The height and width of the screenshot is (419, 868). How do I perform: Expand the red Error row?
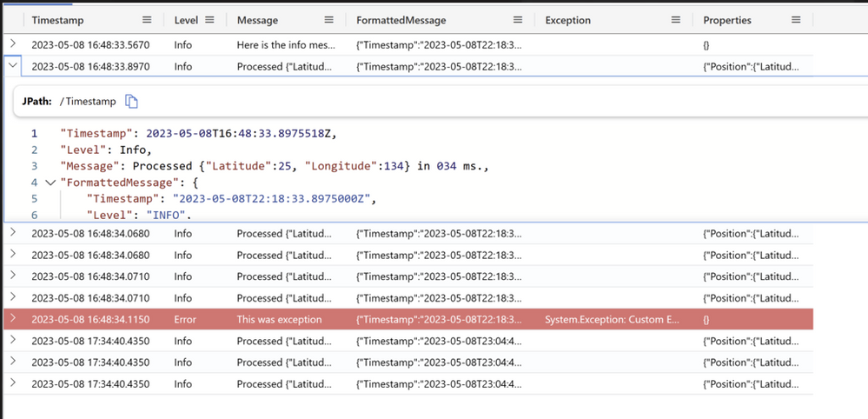pyautogui.click(x=13, y=319)
